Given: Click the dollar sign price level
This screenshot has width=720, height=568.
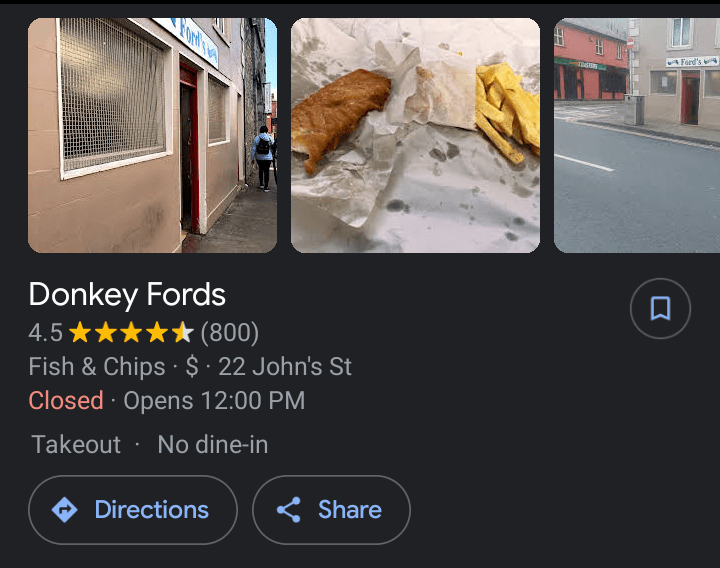Looking at the screenshot, I should point(192,366).
